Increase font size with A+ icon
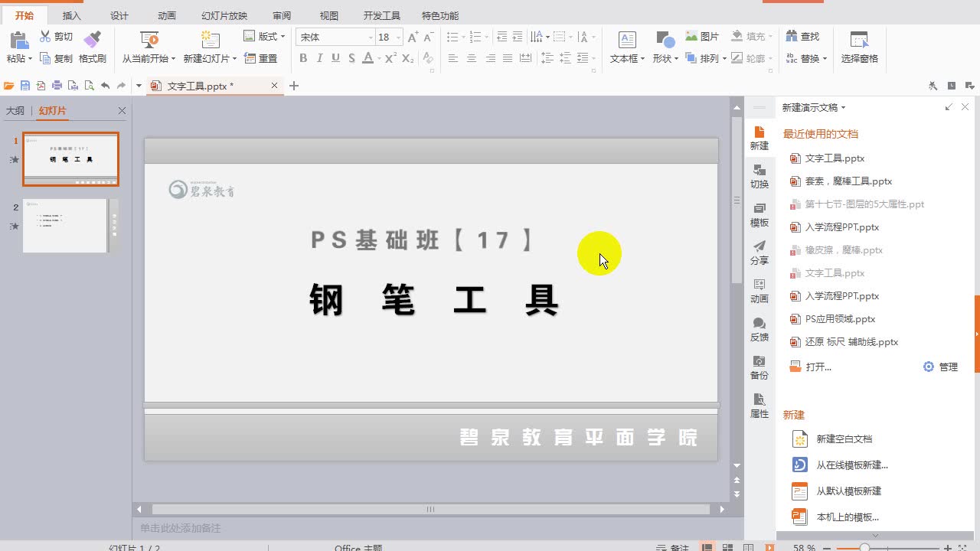 413,37
